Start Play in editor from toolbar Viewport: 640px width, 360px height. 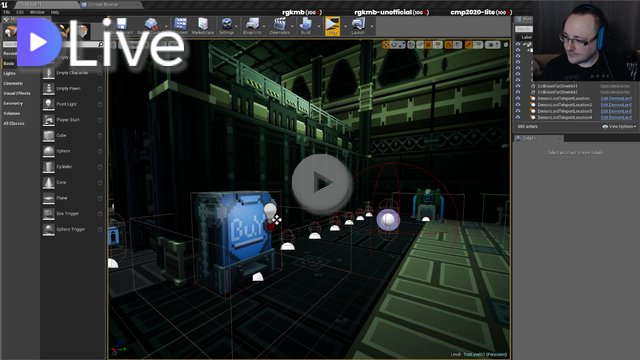332,26
